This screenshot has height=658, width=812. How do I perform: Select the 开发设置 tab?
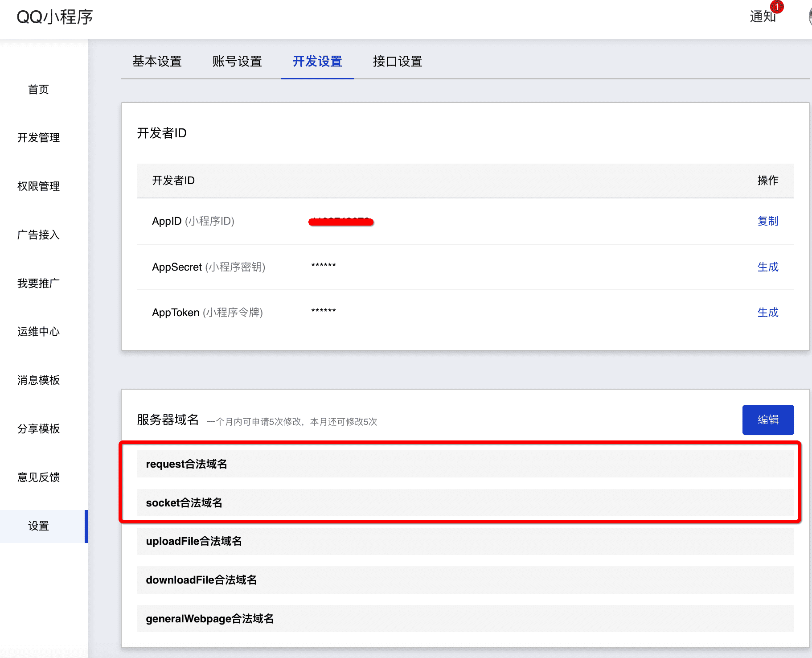(x=317, y=61)
